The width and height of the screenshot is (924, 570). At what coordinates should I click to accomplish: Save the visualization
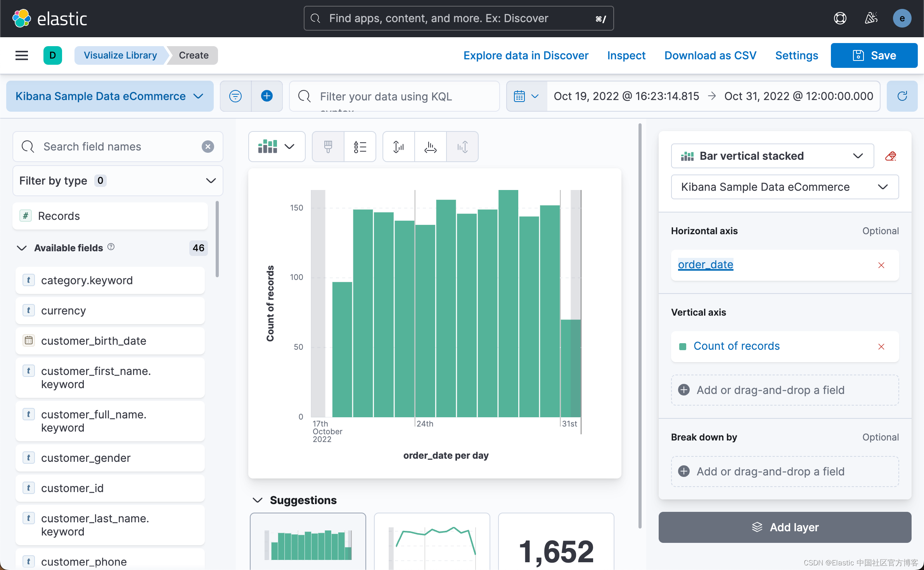874,55
